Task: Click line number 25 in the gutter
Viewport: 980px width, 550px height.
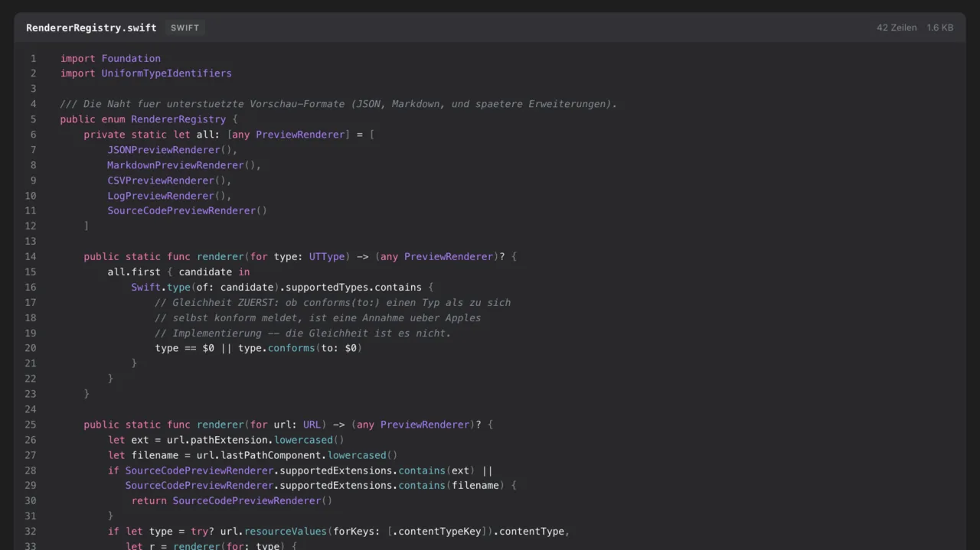Action: pos(31,425)
